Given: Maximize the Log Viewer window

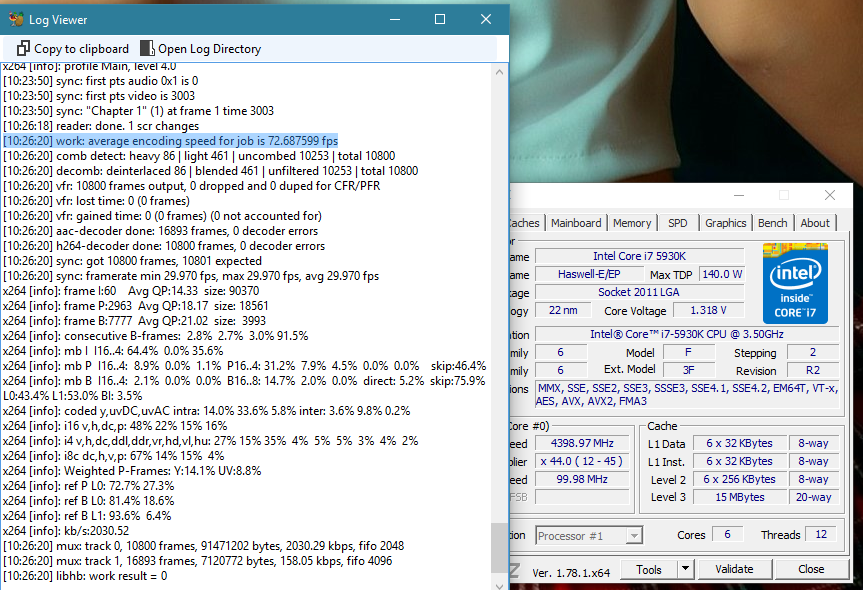Looking at the screenshot, I should click(440, 19).
